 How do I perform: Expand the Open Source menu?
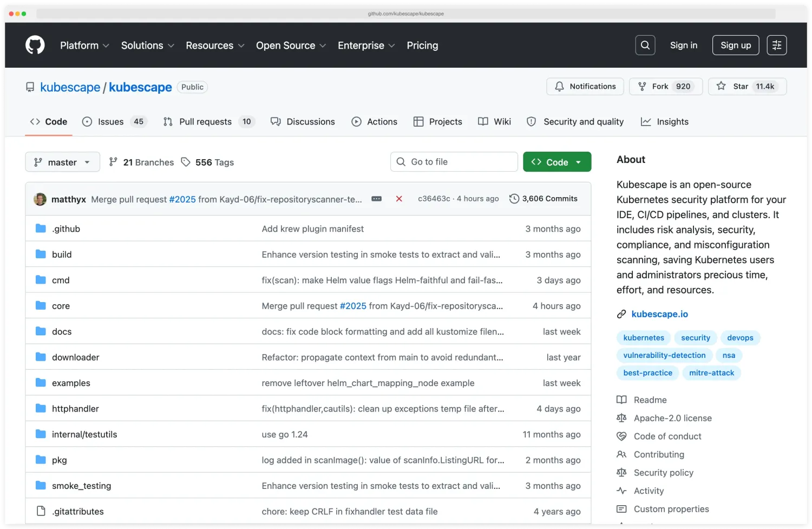tap(291, 45)
